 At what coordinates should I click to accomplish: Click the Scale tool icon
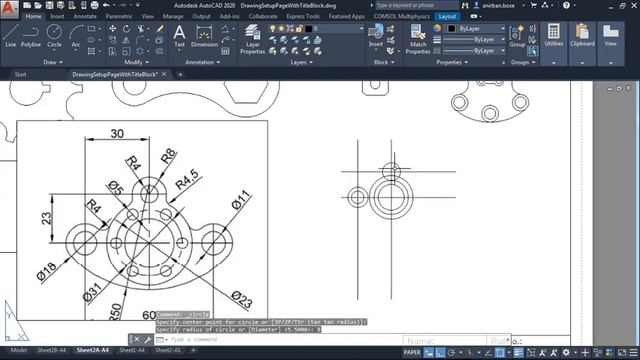[126, 51]
